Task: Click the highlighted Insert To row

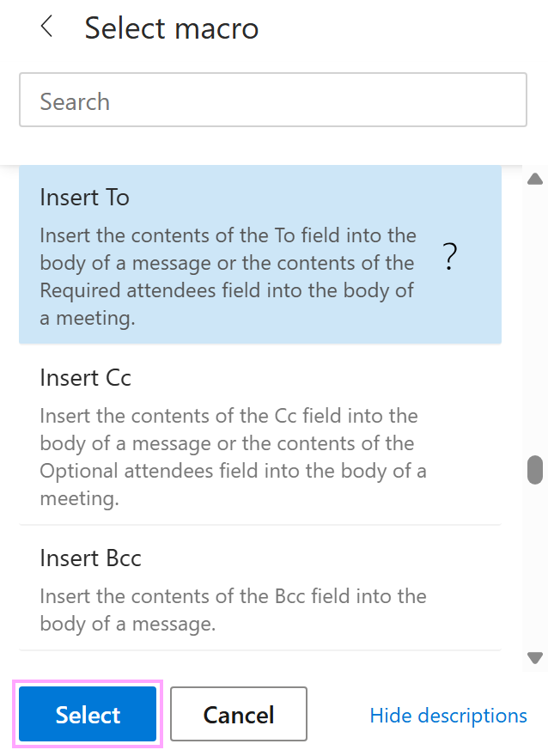Action: [215, 258]
